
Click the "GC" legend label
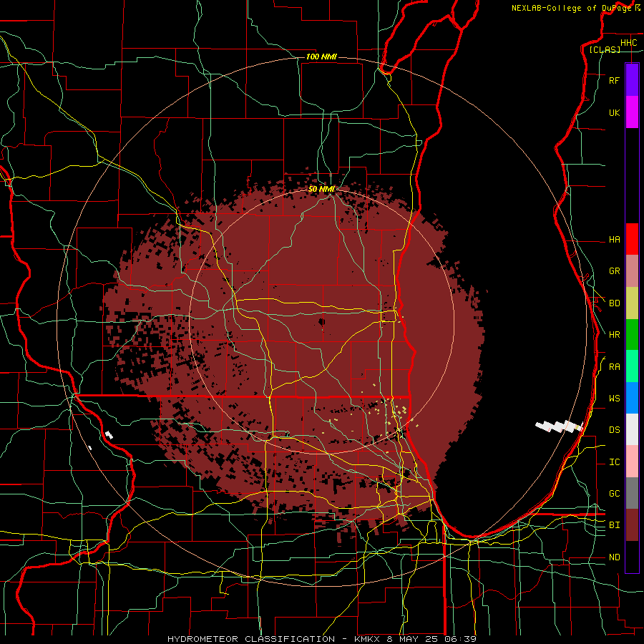tap(614, 494)
